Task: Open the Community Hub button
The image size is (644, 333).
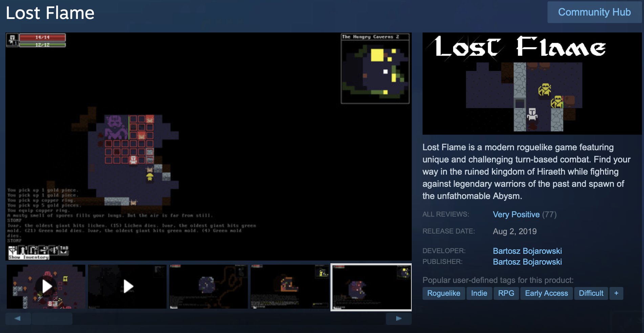Action: point(594,12)
